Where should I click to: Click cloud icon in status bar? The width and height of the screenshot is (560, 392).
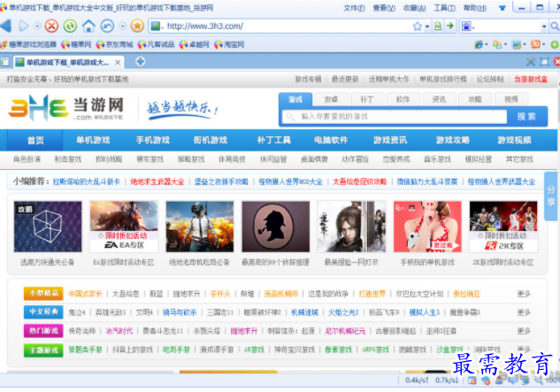pyautogui.click(x=486, y=380)
